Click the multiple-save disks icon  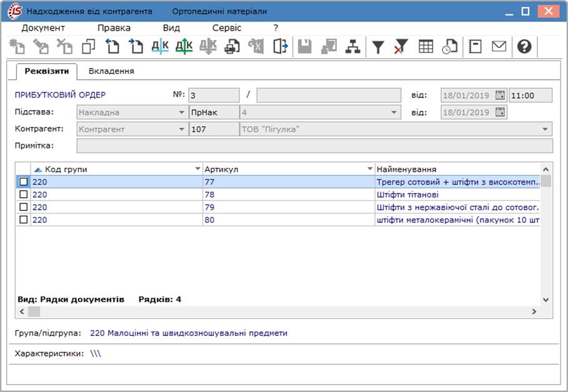point(329,46)
